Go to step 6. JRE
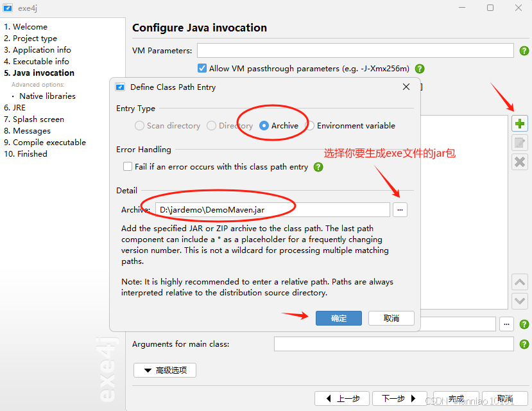Viewport: 532px width, 411px height. point(15,108)
